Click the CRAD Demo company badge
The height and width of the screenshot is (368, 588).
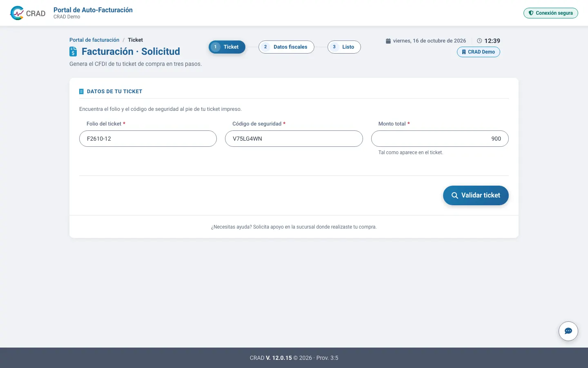click(479, 52)
